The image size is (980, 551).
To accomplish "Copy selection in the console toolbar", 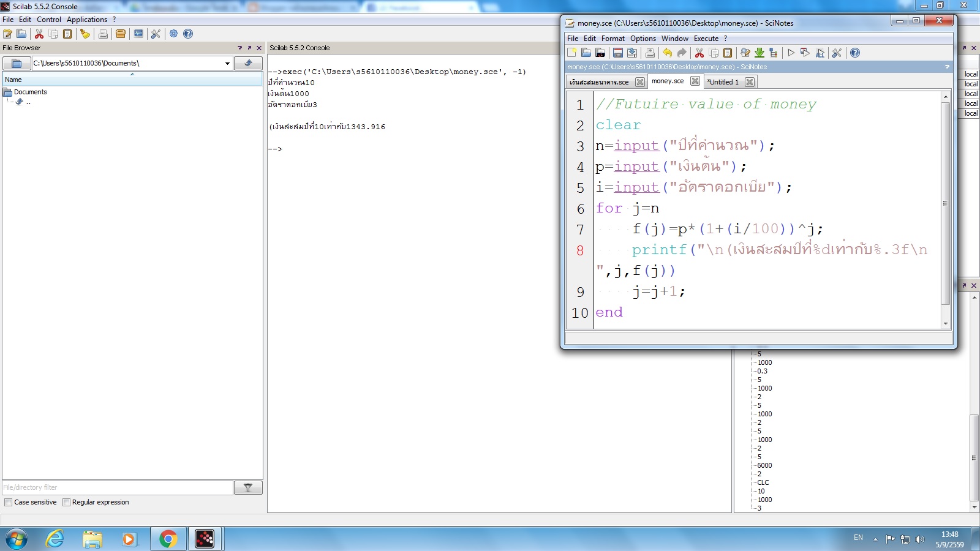I will point(53,34).
